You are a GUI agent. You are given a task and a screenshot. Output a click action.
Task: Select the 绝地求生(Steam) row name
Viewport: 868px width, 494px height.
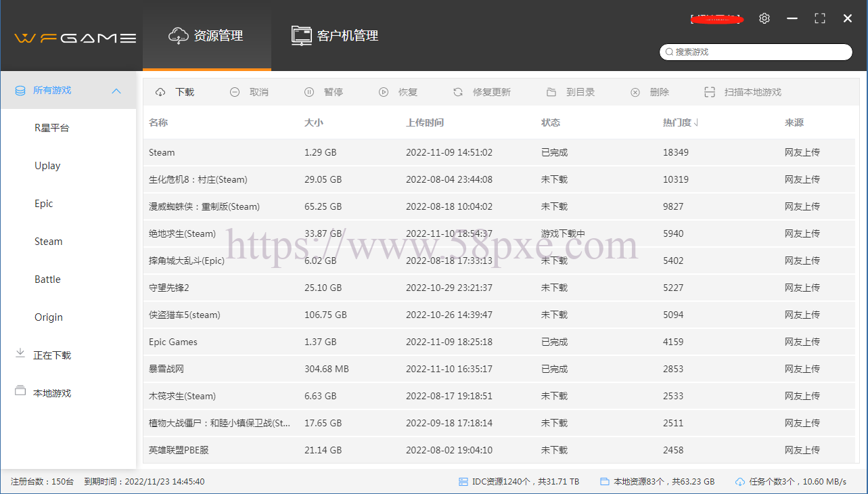pos(183,233)
